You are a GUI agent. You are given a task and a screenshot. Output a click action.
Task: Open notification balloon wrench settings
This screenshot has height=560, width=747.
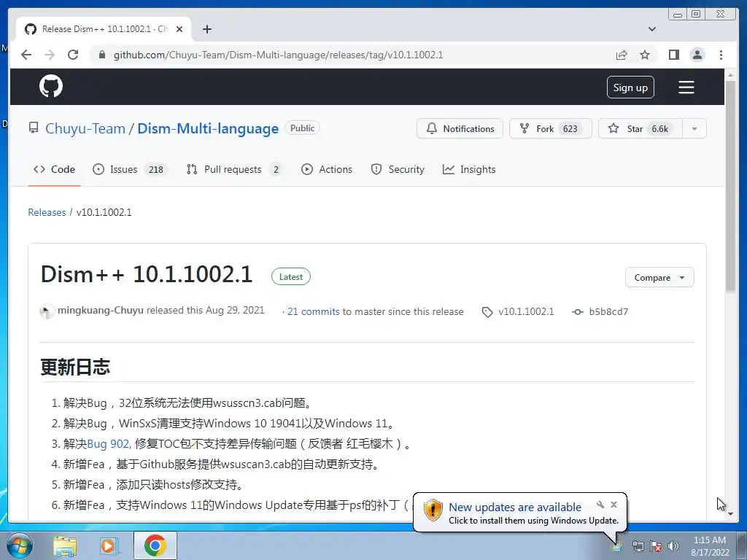[x=600, y=505]
